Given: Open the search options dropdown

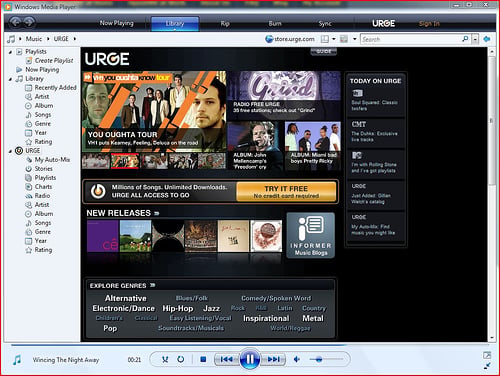Looking at the screenshot, I should [475, 39].
